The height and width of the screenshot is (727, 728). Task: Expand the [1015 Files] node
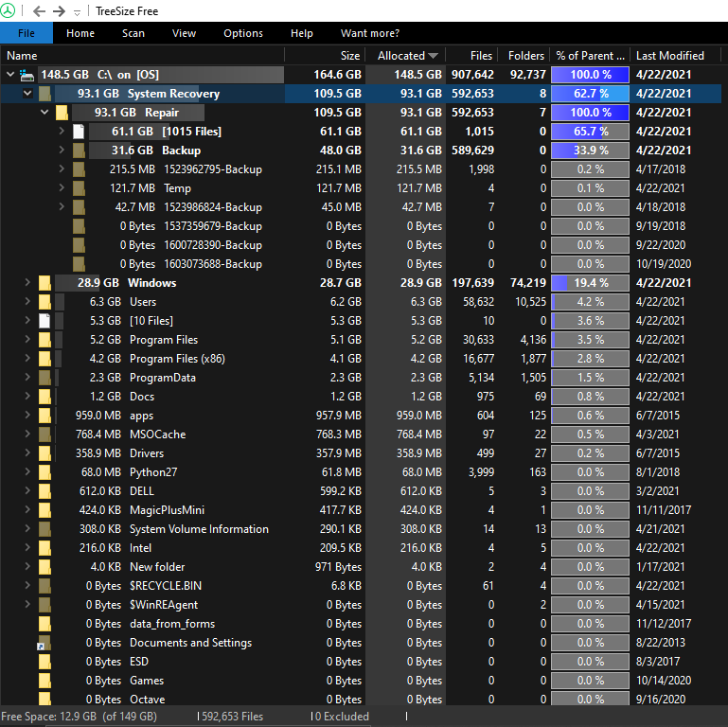(62, 132)
